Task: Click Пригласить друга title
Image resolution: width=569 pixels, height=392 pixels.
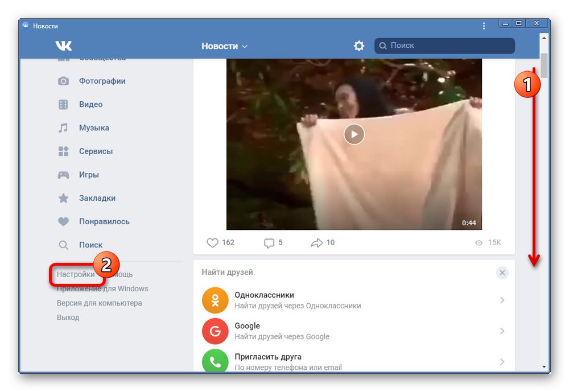Action: [x=268, y=357]
